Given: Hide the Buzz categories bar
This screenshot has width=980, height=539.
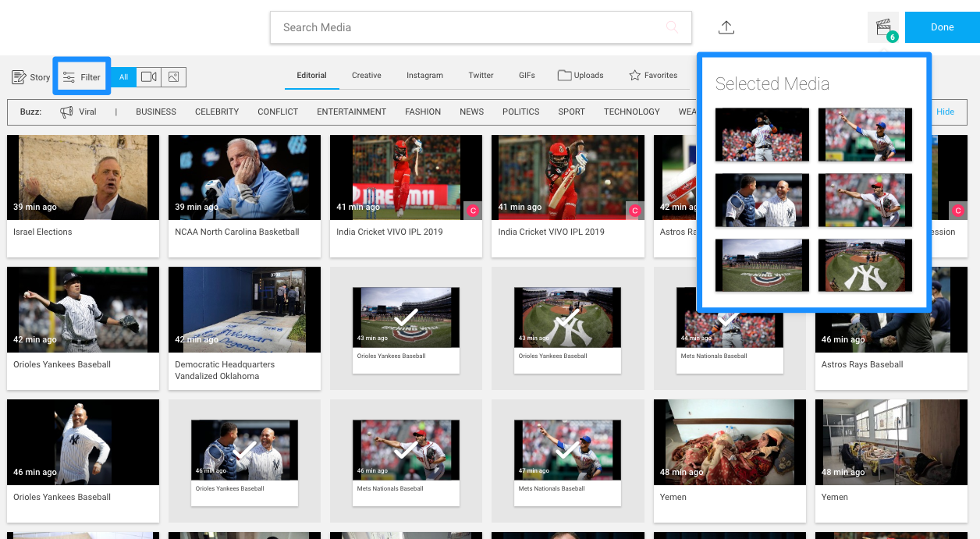Looking at the screenshot, I should point(946,112).
